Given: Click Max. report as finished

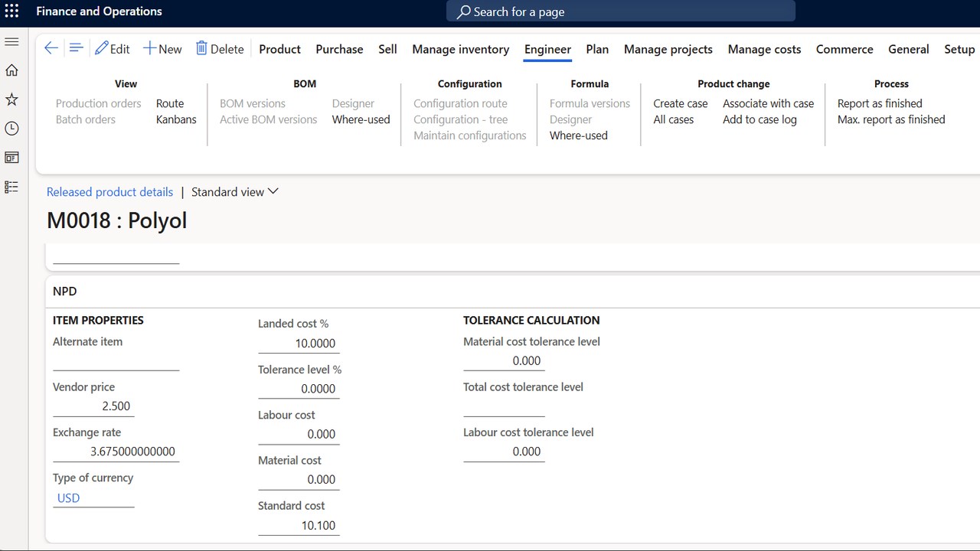Looking at the screenshot, I should tap(891, 119).
